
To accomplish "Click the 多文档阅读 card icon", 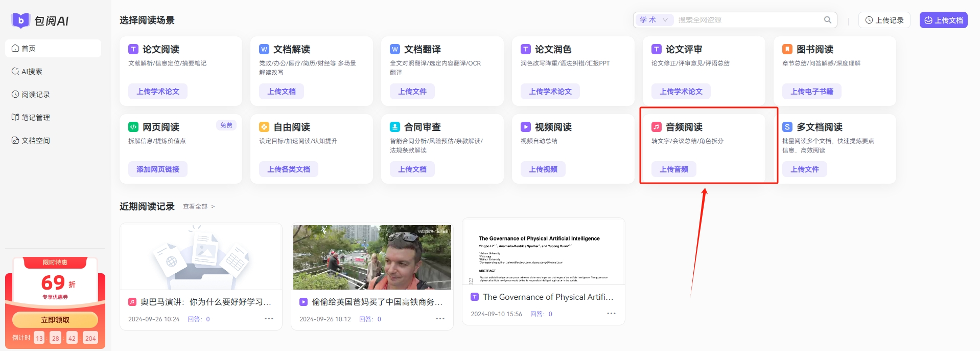I will [x=787, y=127].
